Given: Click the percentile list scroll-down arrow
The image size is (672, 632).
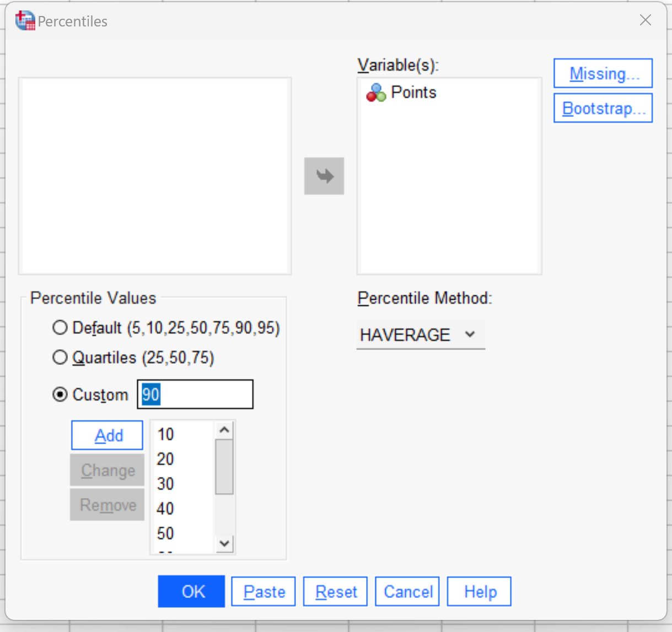Looking at the screenshot, I should (x=224, y=543).
